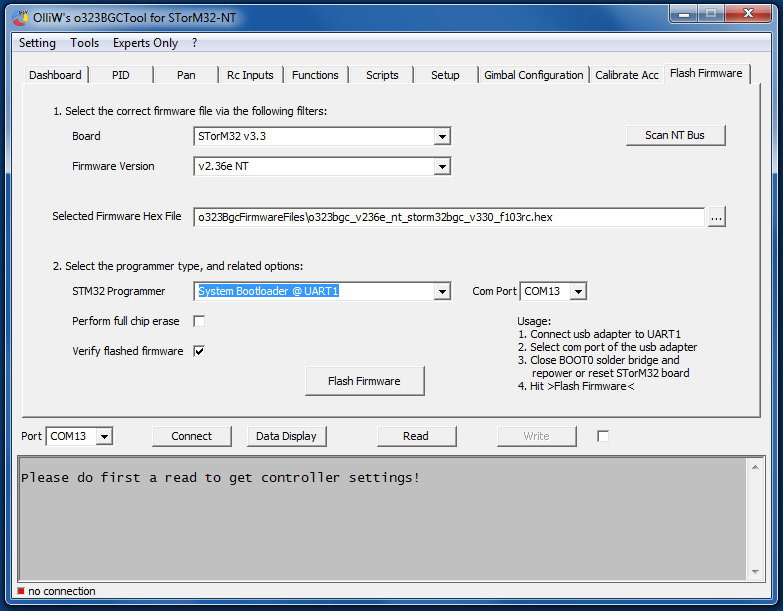This screenshot has width=783, height=611.
Task: Open the STM32 Programmer dropdown
Action: click(x=442, y=291)
